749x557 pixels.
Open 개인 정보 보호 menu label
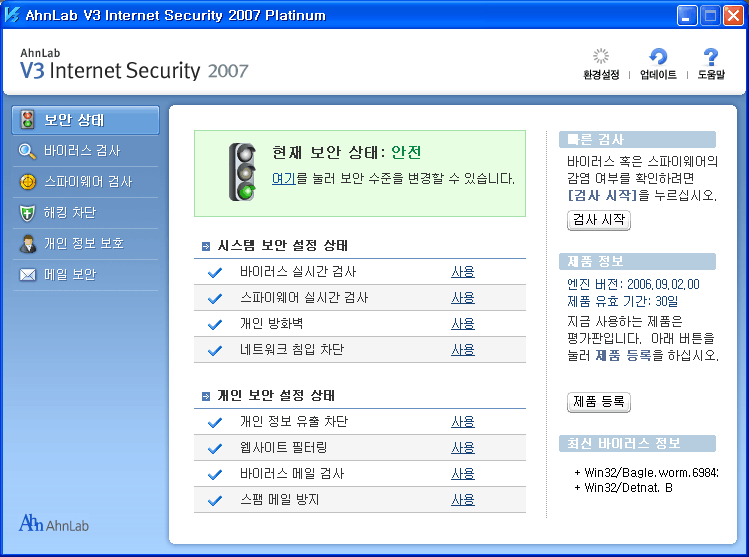click(x=84, y=244)
